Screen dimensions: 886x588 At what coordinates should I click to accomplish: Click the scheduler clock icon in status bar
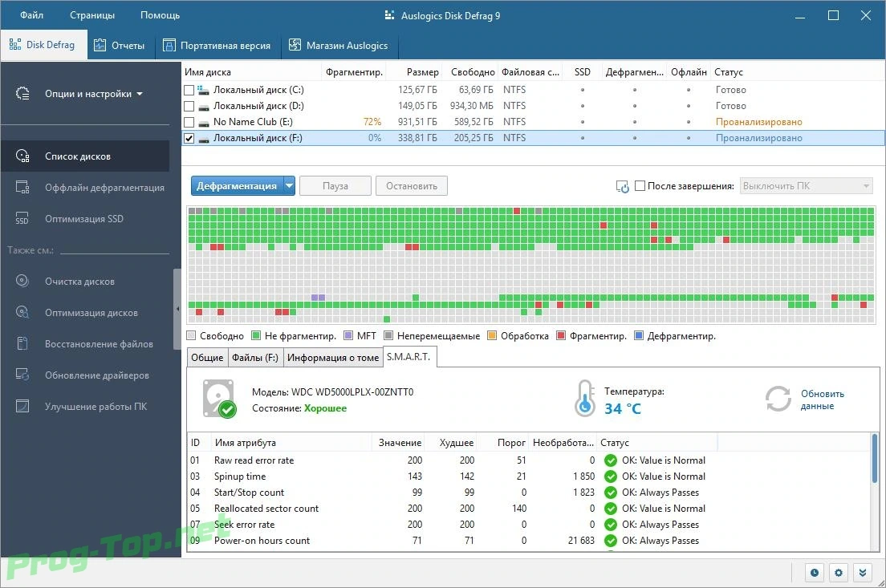(x=815, y=573)
